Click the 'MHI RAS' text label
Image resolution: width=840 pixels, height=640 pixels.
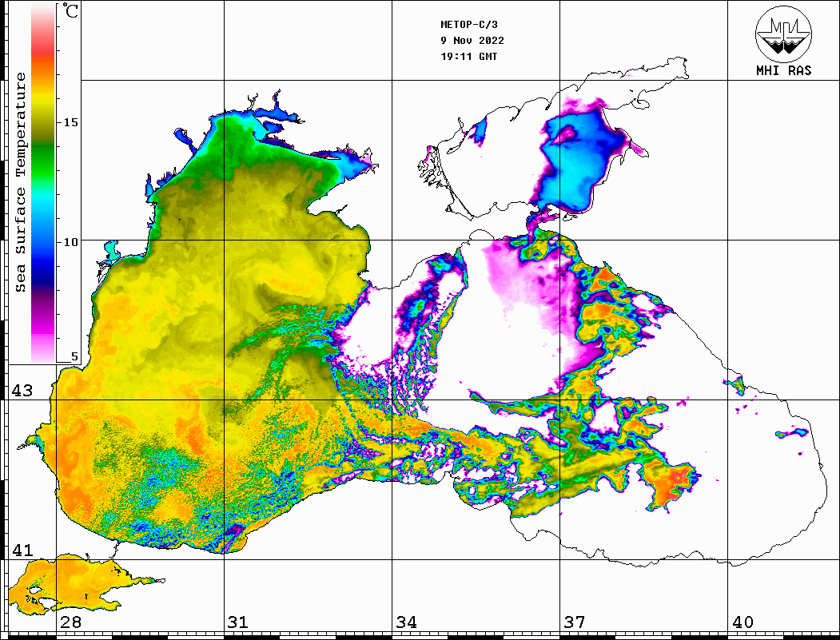pos(783,70)
